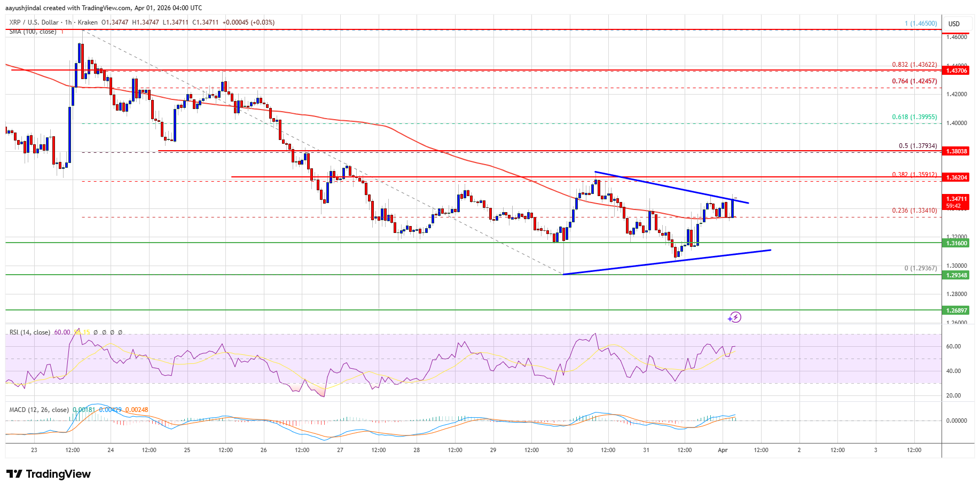
Task: Click the 0.5 (1.37934) Fibonacci level label
Action: coord(918,146)
